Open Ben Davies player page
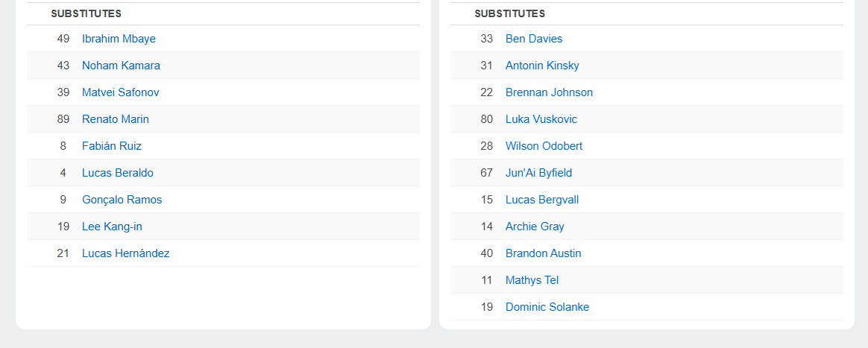This screenshot has height=348, width=868. tap(534, 39)
